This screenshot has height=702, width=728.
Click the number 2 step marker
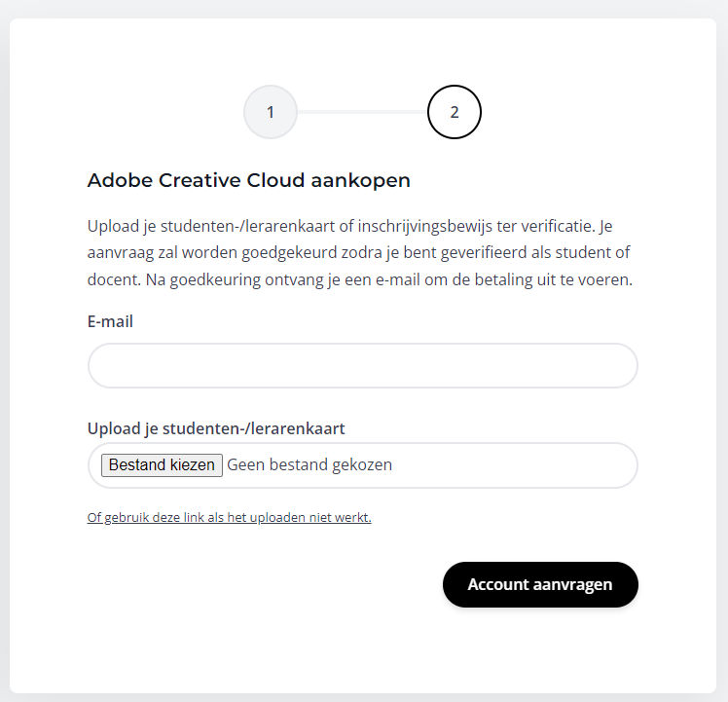point(455,112)
